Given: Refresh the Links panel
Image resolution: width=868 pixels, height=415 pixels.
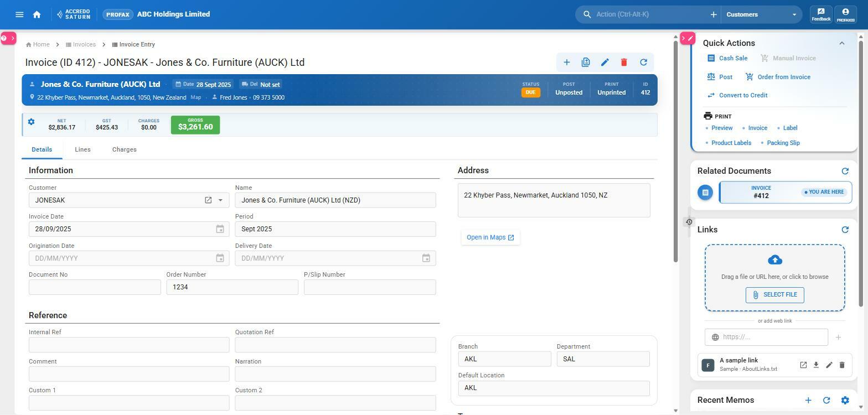Looking at the screenshot, I should (845, 230).
